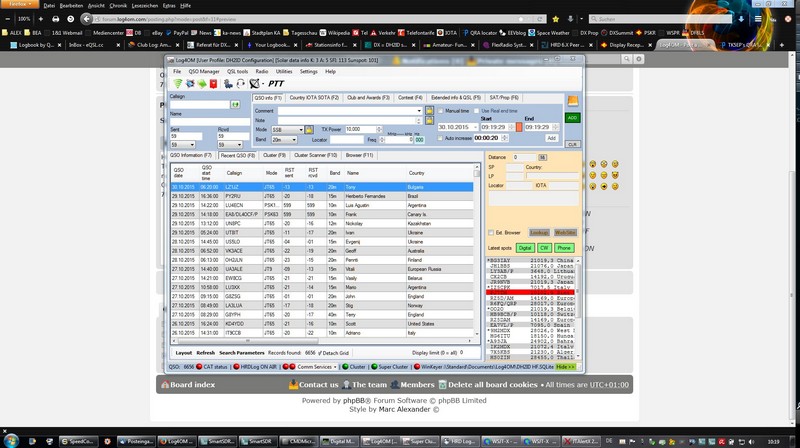Click the lock icon next to Comment field

point(429,111)
